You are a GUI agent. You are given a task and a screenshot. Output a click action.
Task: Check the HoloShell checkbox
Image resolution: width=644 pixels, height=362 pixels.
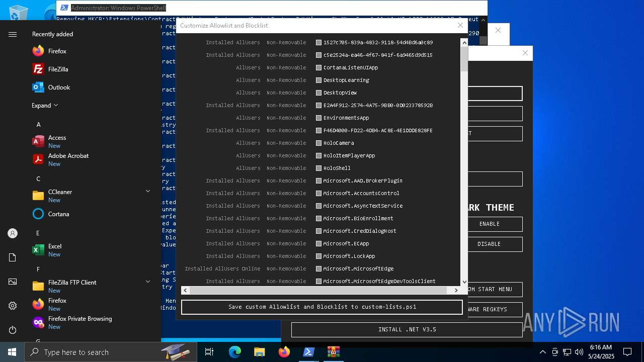pyautogui.click(x=318, y=168)
